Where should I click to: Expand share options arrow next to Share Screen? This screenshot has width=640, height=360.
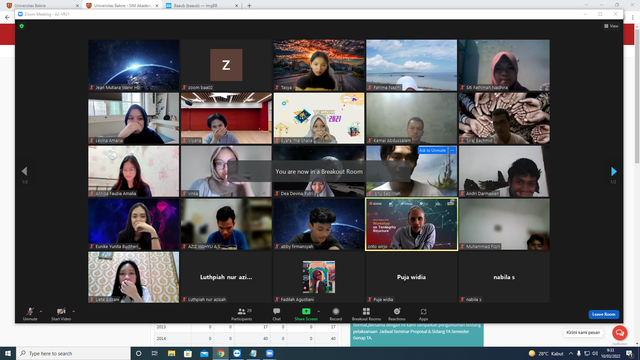318,311
